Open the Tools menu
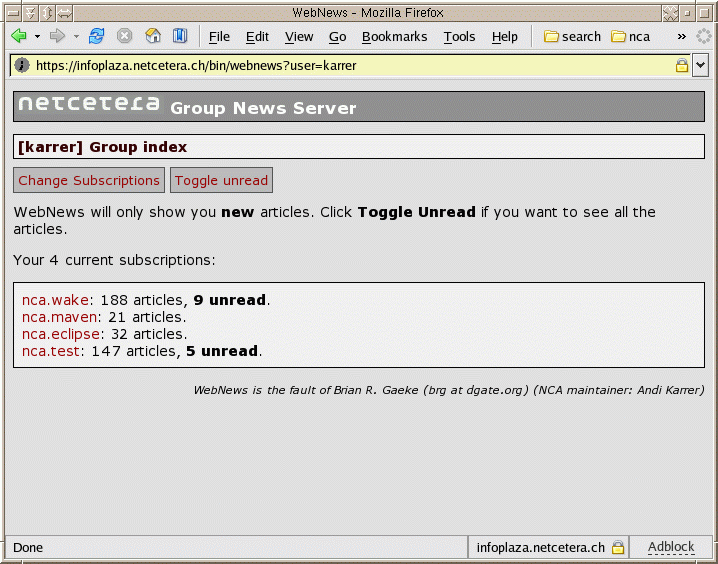 coord(459,37)
